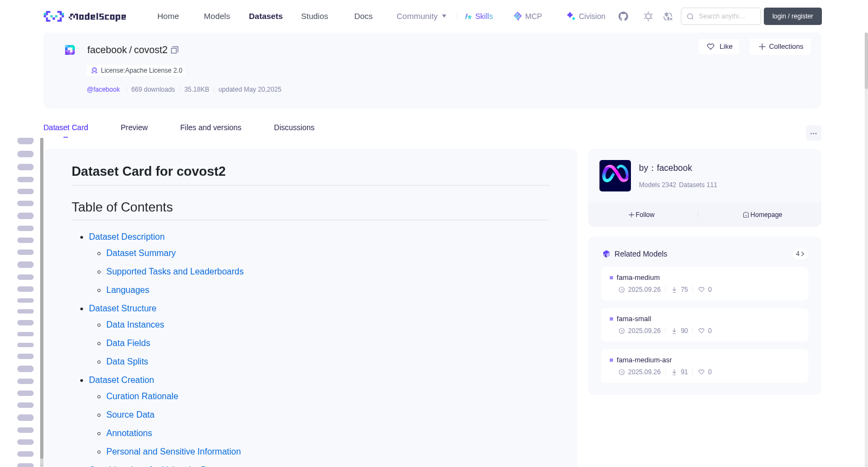
Task: Open the fama-medium model card
Action: tap(704, 283)
